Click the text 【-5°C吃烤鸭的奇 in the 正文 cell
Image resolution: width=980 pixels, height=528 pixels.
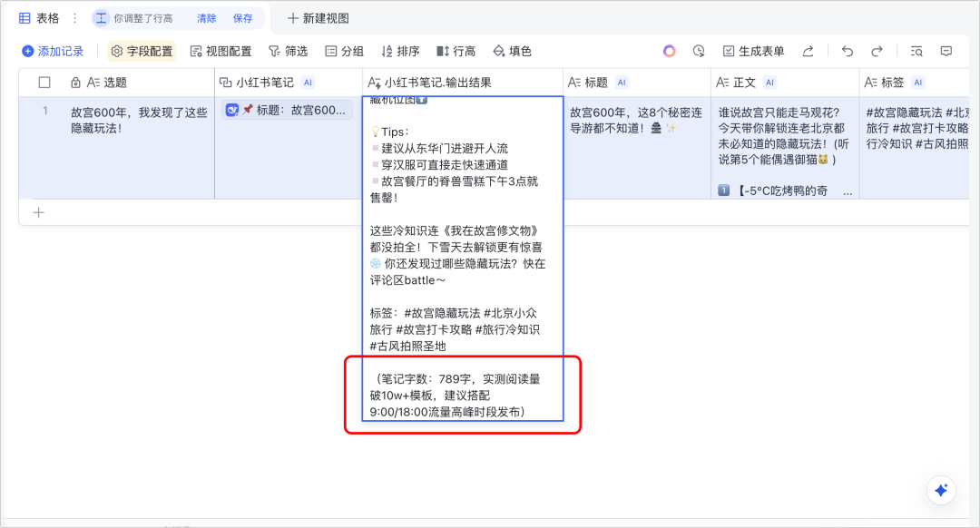click(782, 191)
